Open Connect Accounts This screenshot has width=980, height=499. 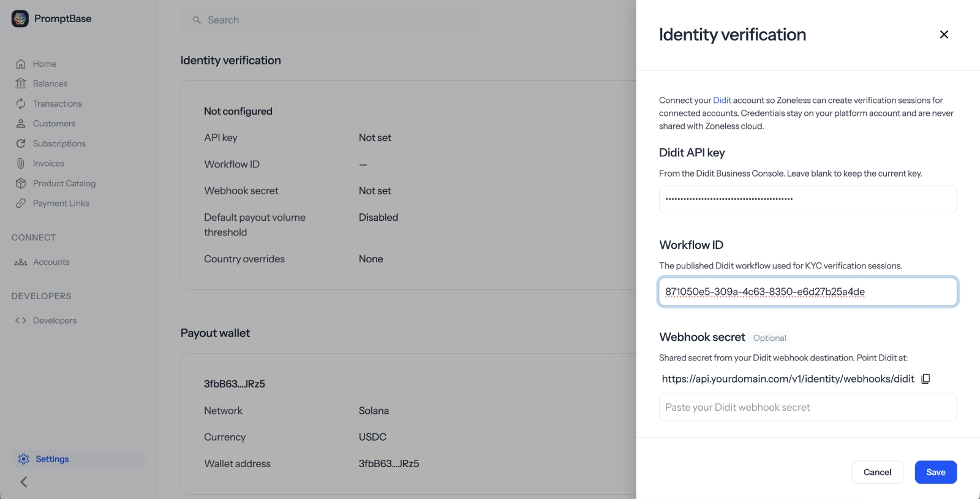click(x=51, y=262)
